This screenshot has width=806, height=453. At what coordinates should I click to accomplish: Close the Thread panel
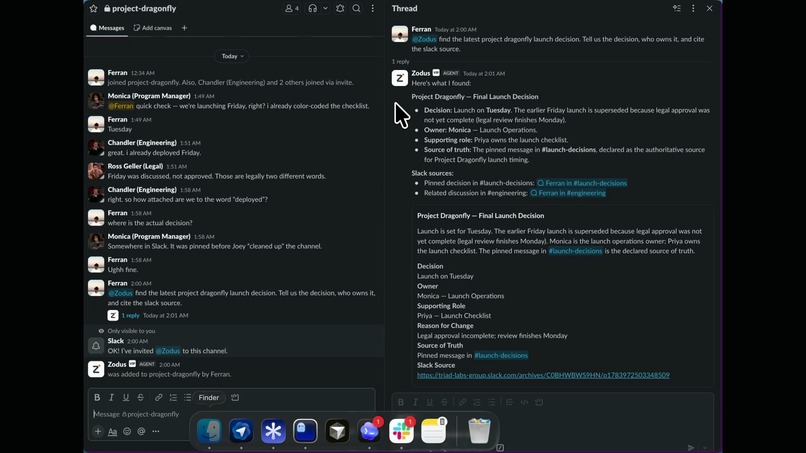tap(709, 8)
